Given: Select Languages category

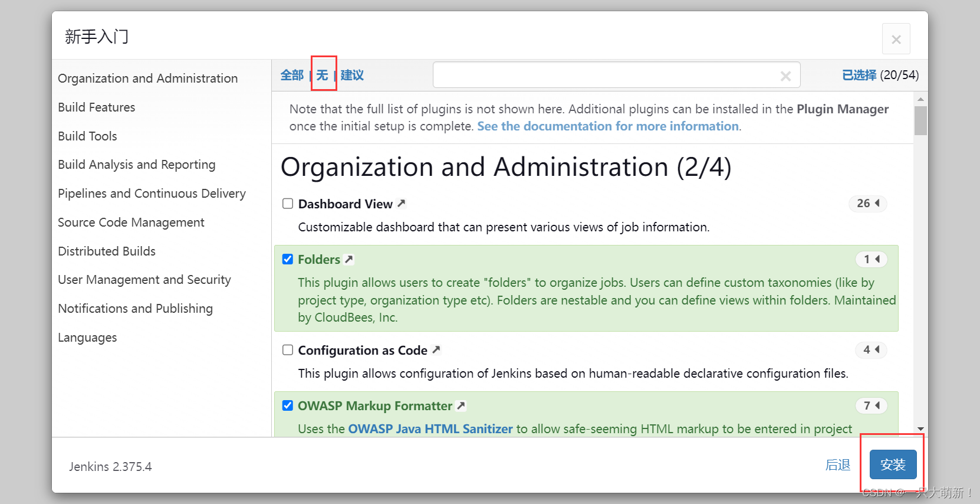Looking at the screenshot, I should (87, 338).
